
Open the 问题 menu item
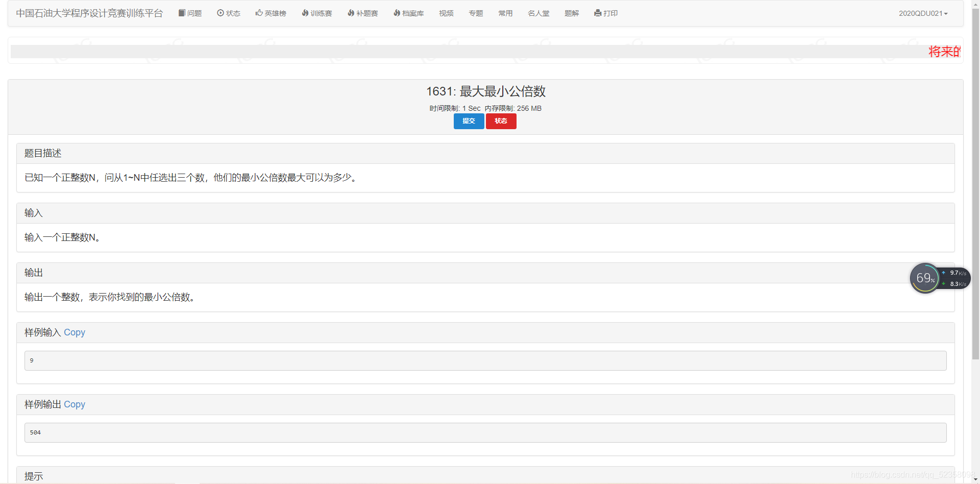(190, 13)
